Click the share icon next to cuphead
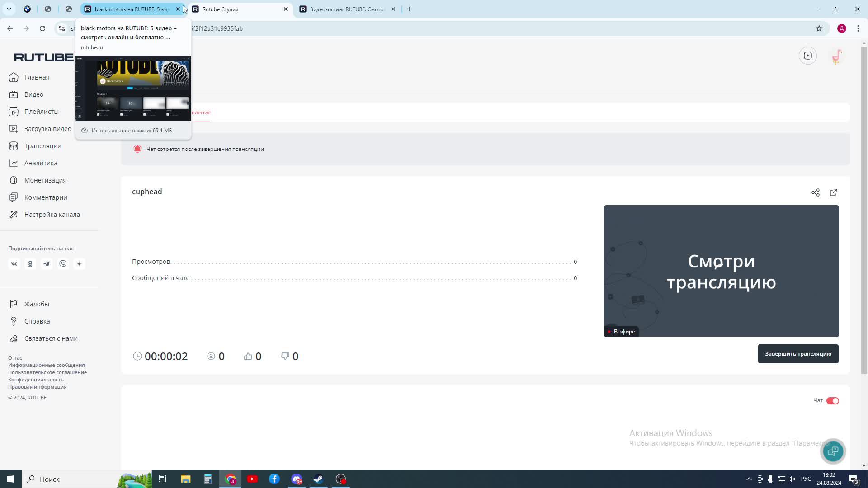This screenshot has width=868, height=488. (815, 192)
